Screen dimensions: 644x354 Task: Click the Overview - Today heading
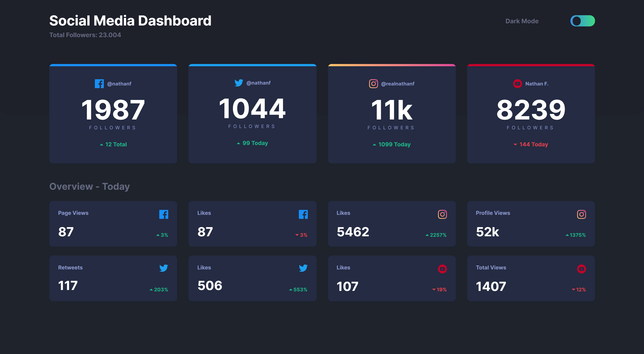[89, 186]
